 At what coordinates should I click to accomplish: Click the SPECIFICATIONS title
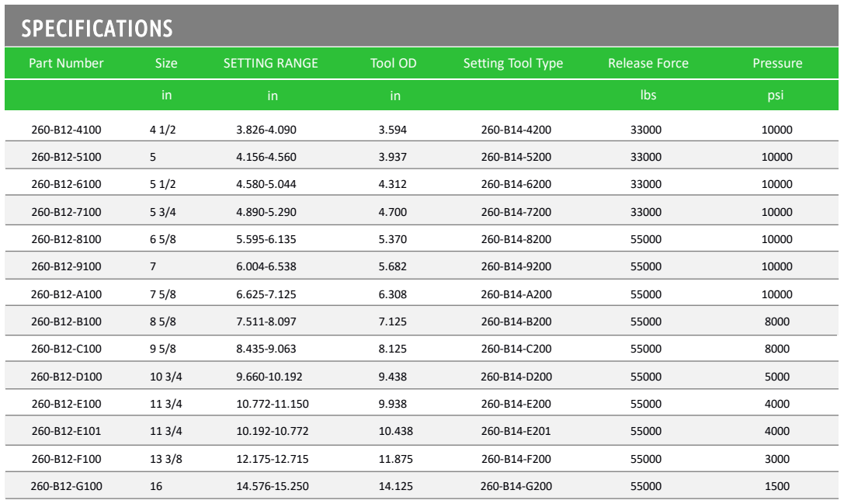tap(97, 28)
